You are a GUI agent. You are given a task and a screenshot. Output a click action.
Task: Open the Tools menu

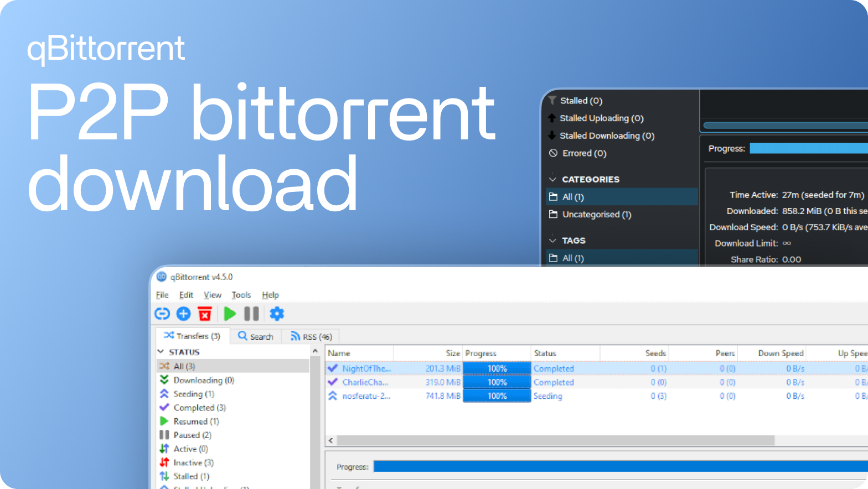coord(241,295)
